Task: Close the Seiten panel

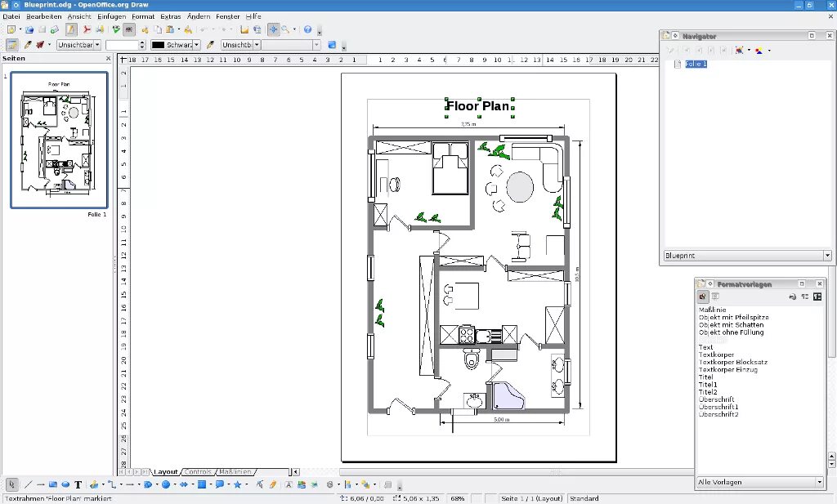Action: pyautogui.click(x=109, y=58)
